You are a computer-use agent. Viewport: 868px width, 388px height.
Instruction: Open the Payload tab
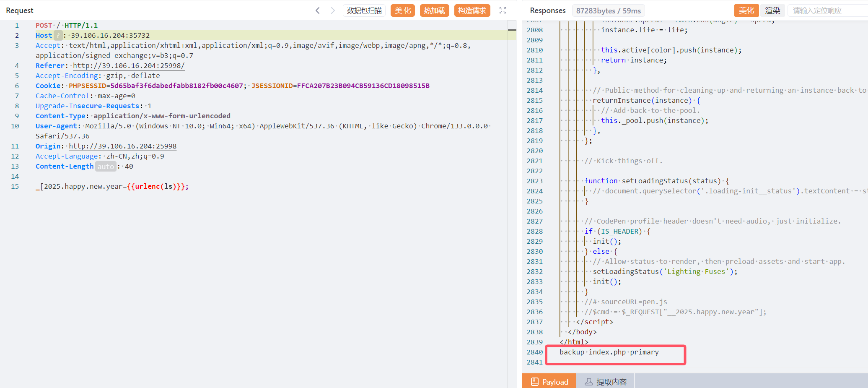tap(549, 382)
